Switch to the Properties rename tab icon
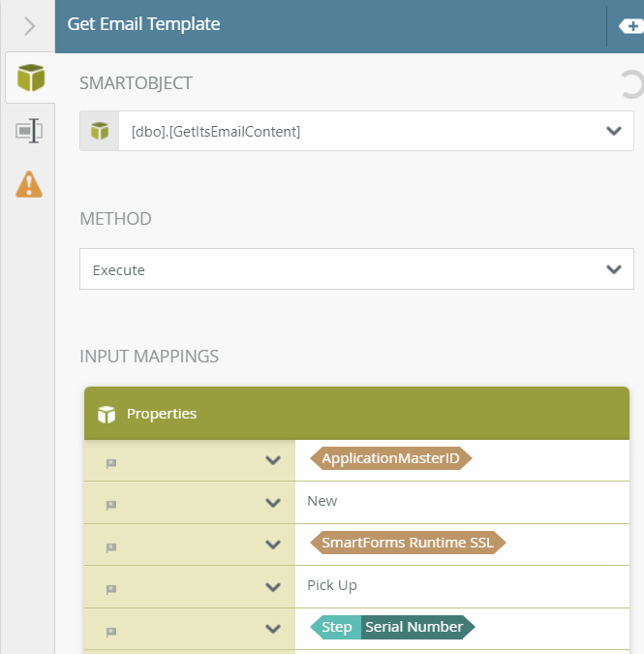 click(x=29, y=131)
